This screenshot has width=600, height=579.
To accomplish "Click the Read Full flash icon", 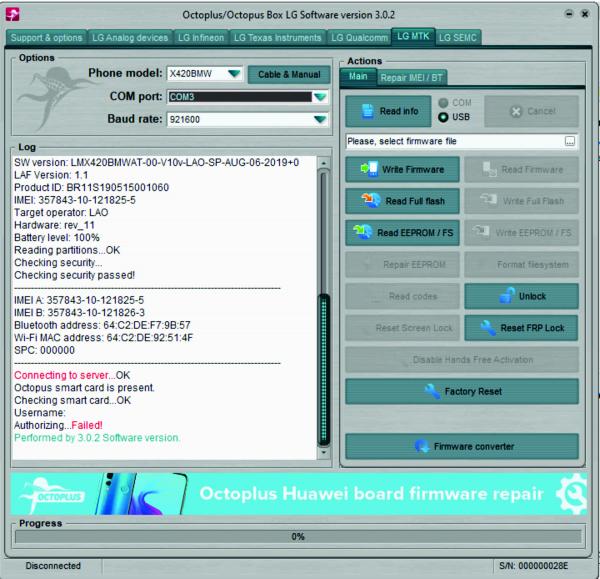I will click(x=371, y=201).
